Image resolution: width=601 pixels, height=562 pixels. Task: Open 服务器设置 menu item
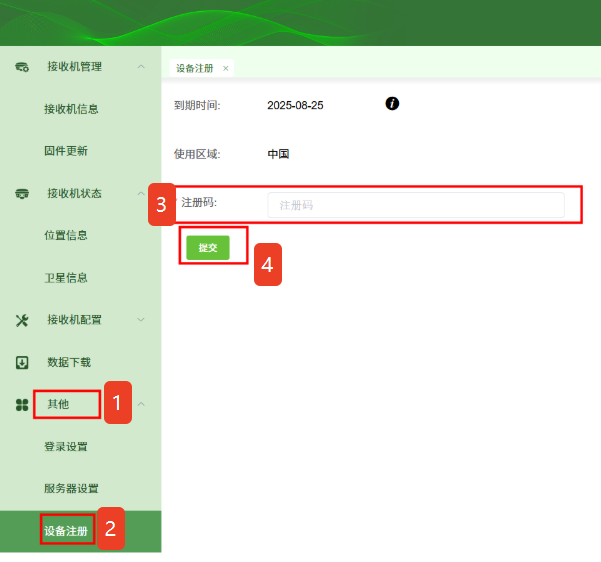coord(71,488)
